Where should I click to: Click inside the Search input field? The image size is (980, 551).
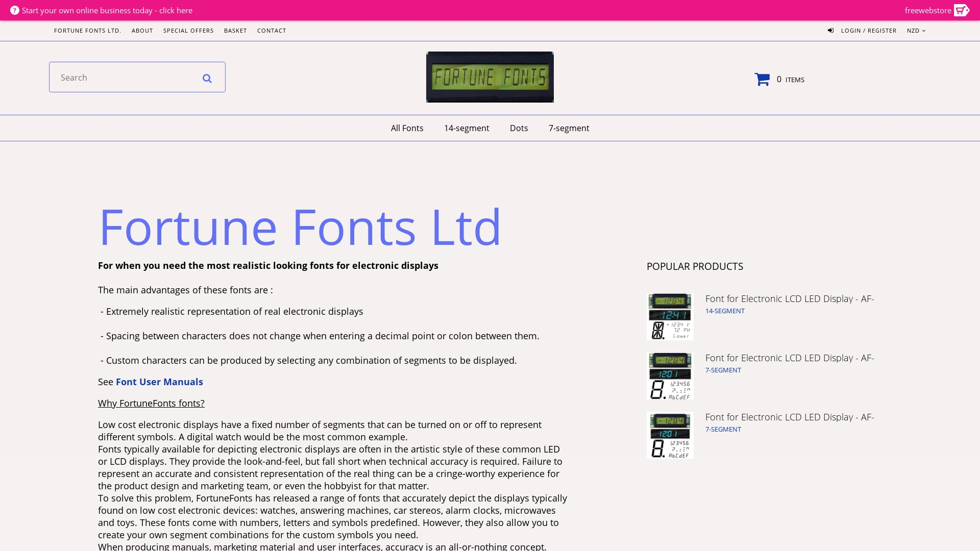pyautogui.click(x=122, y=77)
